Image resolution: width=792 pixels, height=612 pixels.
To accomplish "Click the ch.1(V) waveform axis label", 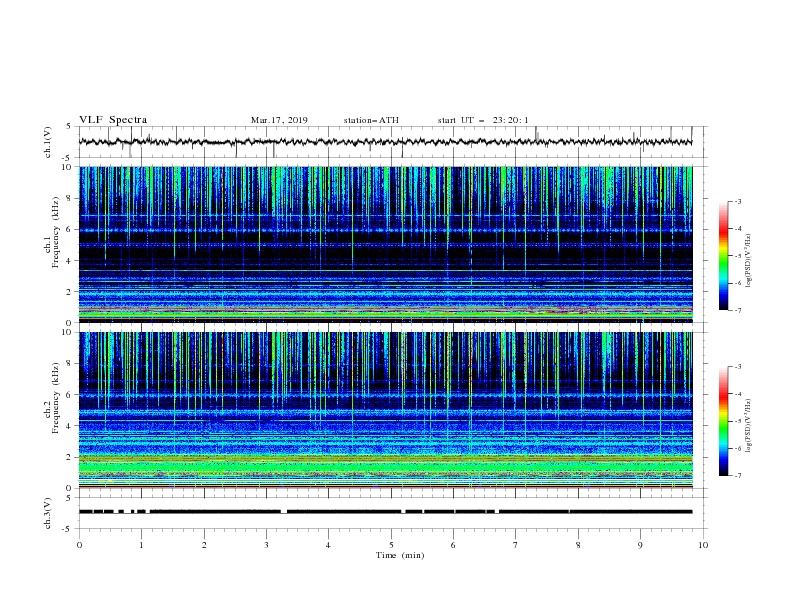I will click(x=48, y=142).
